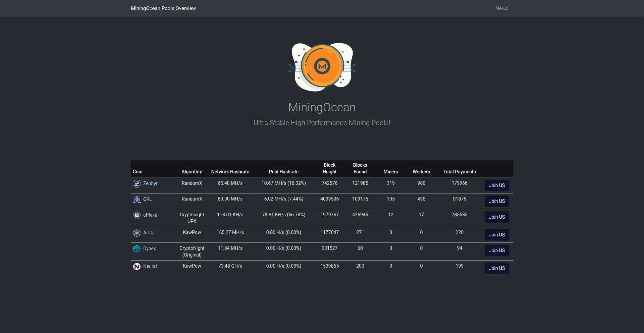
Task: Click Zephyr block height 742576
Action: pyautogui.click(x=329, y=183)
